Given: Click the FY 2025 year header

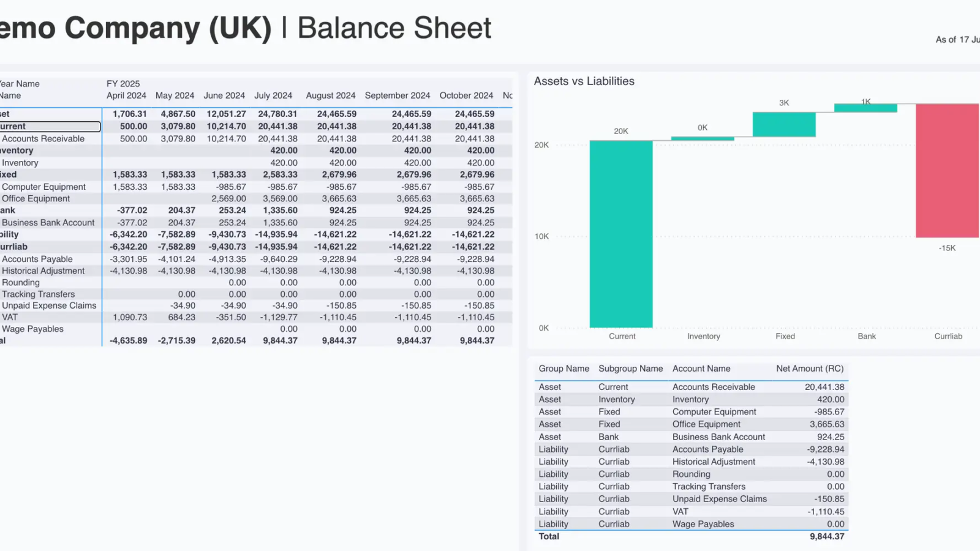Looking at the screenshot, I should pyautogui.click(x=123, y=84).
